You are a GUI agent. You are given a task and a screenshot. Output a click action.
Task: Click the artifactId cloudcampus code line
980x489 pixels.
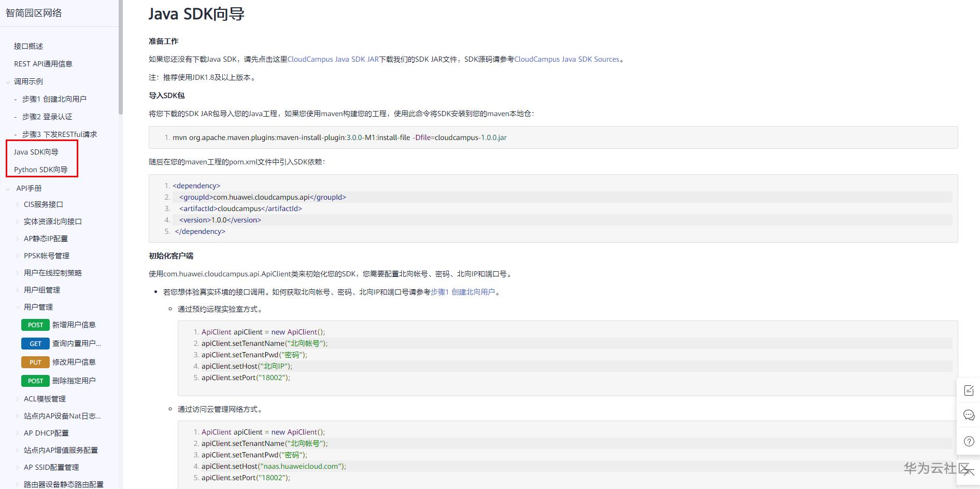click(x=240, y=208)
